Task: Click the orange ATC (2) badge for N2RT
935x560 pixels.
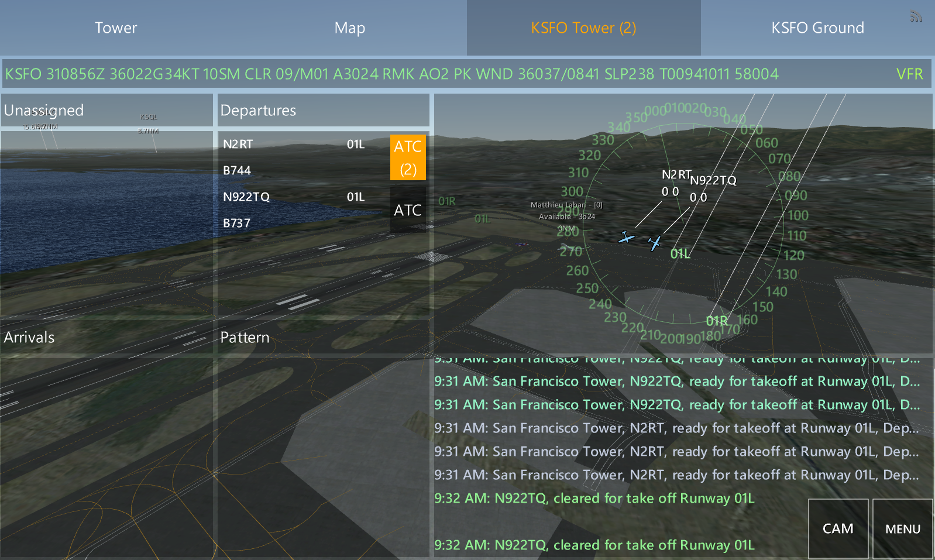Action: point(408,157)
